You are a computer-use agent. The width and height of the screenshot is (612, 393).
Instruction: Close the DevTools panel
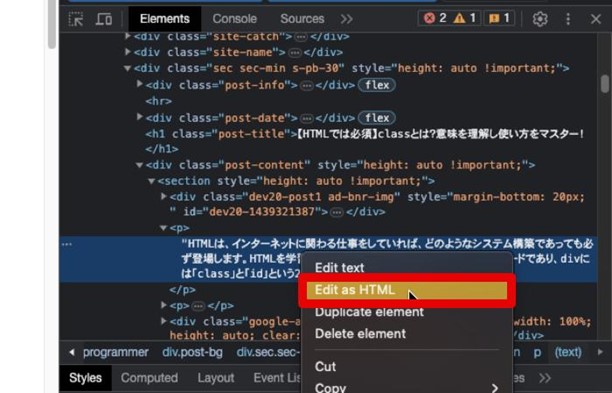[596, 19]
